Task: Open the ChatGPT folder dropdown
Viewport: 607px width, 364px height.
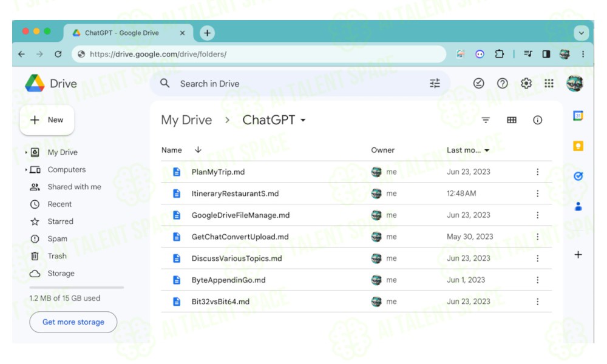Action: 303,120
